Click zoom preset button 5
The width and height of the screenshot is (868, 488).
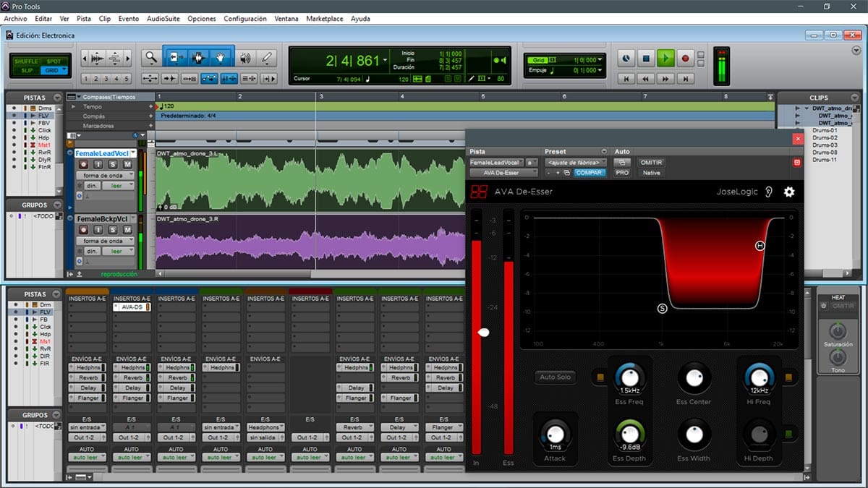127,79
